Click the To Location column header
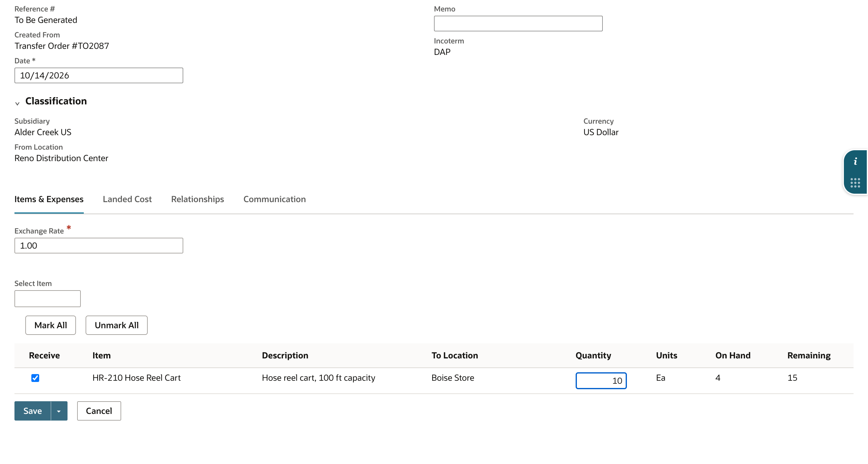 tap(455, 355)
